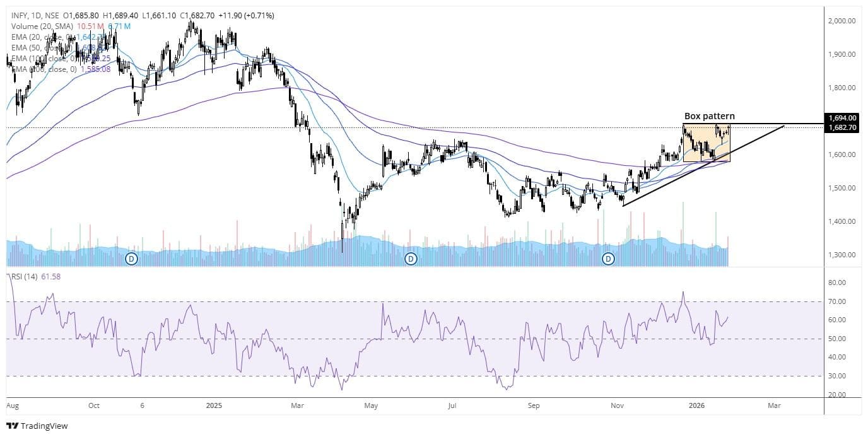Click the RSI reading 61.58
Image resolution: width=868 pixels, height=437 pixels.
[x=50, y=277]
